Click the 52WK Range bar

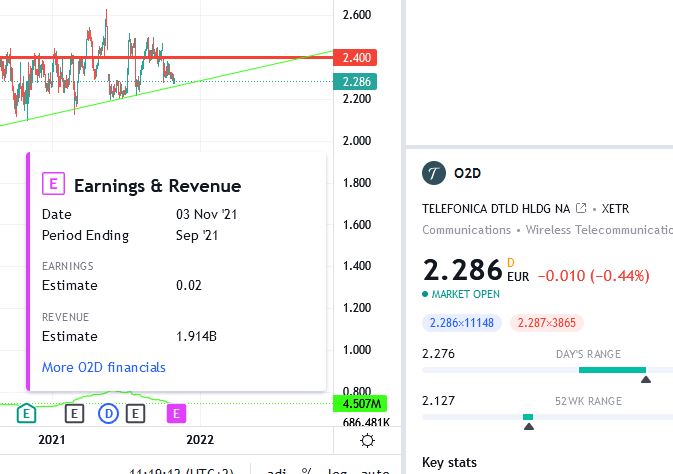[548, 417]
